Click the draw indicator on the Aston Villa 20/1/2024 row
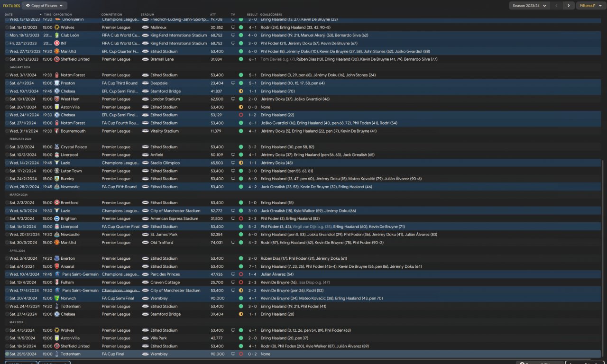Viewport: 607px width, 364px height. point(241,107)
